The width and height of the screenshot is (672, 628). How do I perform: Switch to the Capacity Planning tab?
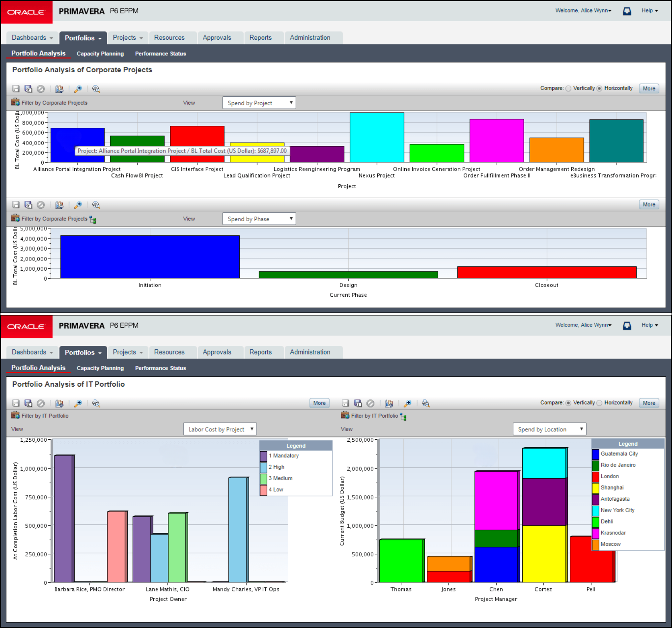coord(100,53)
